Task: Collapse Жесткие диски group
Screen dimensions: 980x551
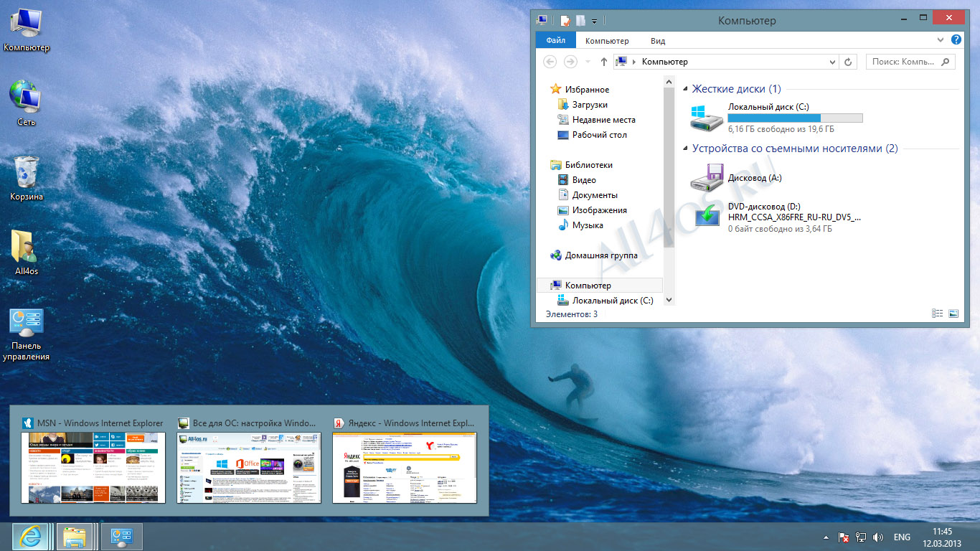Action: coord(685,89)
